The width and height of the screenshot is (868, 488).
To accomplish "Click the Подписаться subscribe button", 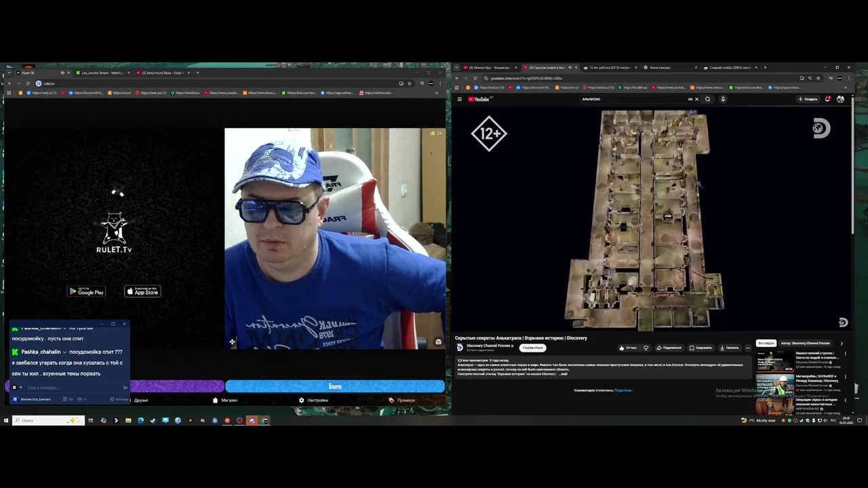I will 532,348.
